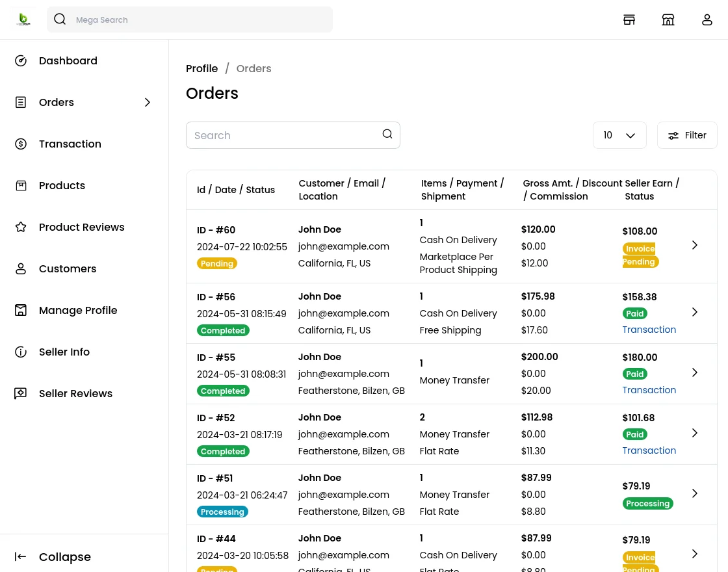Click the Filter button
This screenshot has height=572, width=728.
(687, 135)
